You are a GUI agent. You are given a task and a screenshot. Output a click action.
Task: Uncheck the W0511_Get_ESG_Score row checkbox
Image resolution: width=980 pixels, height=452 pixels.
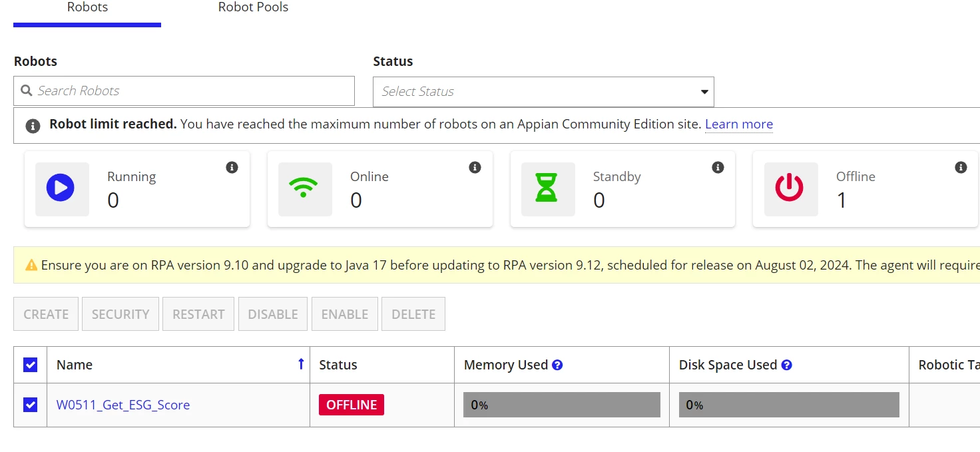(x=30, y=405)
